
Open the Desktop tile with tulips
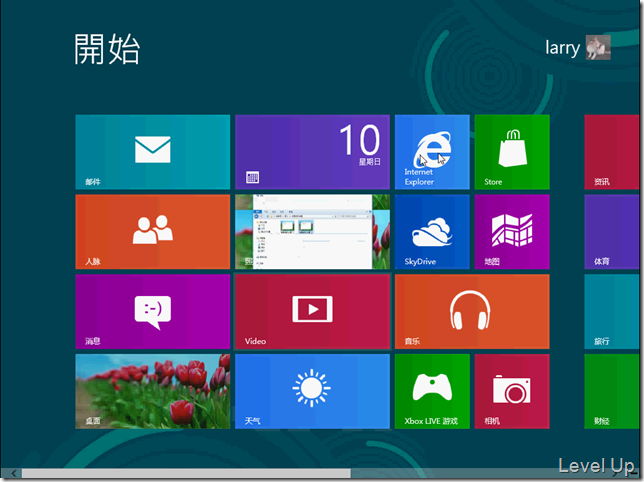click(152, 391)
